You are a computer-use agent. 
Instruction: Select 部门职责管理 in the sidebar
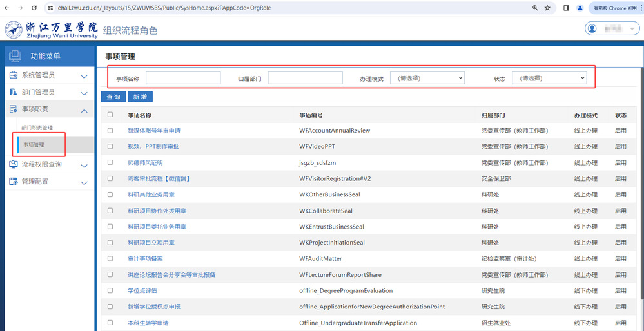(37, 128)
